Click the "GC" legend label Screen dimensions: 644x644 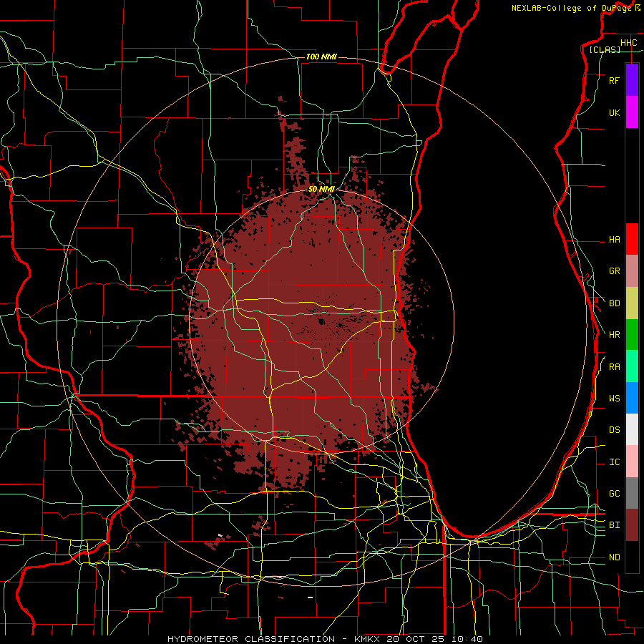click(614, 494)
